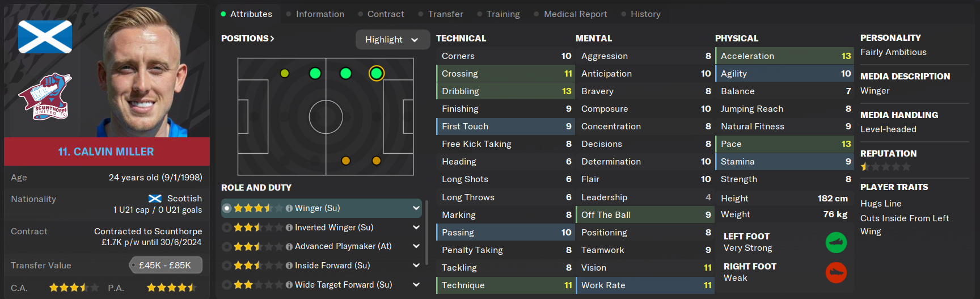Open the Medical Report tab
Viewport: 980px width, 299px height.
pyautogui.click(x=575, y=14)
